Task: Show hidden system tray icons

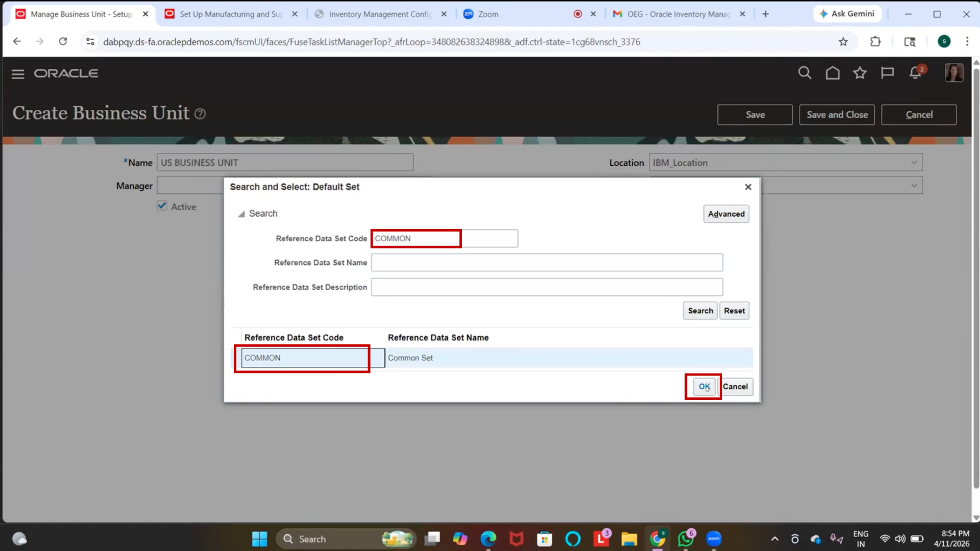Action: pos(775,539)
